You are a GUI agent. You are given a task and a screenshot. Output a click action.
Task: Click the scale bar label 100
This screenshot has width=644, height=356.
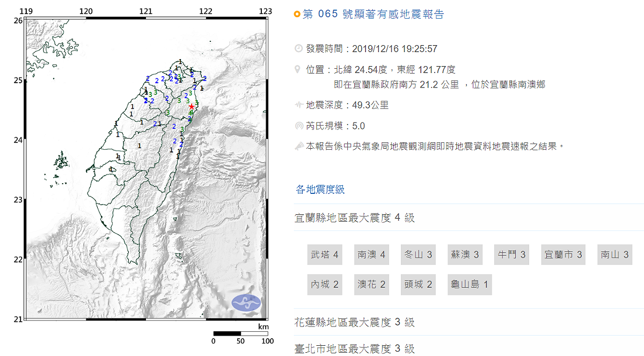point(267,342)
